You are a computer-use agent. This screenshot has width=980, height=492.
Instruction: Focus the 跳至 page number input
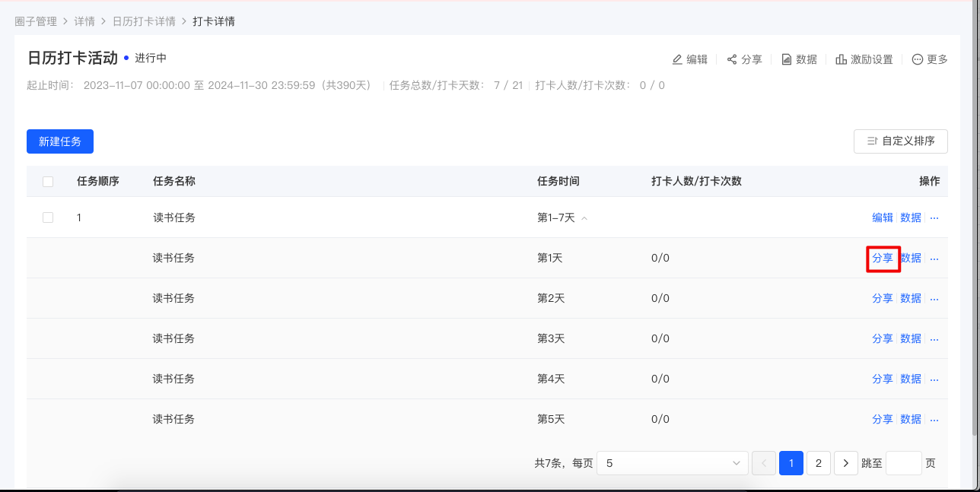pos(904,463)
